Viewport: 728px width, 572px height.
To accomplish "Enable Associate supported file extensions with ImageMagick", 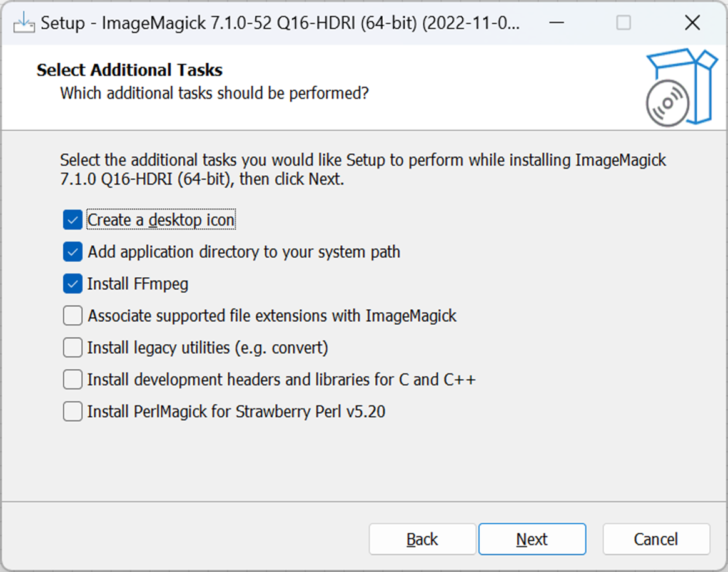I will 73,316.
